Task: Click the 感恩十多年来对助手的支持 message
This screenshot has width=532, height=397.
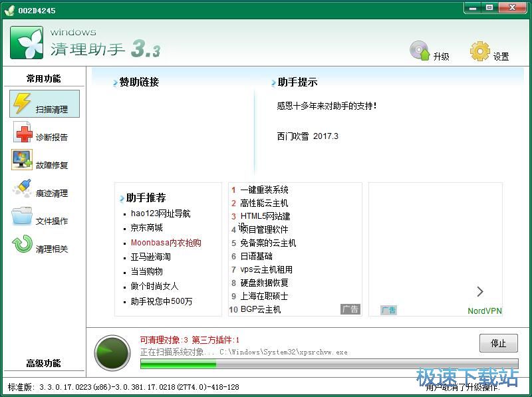Action: click(x=327, y=106)
